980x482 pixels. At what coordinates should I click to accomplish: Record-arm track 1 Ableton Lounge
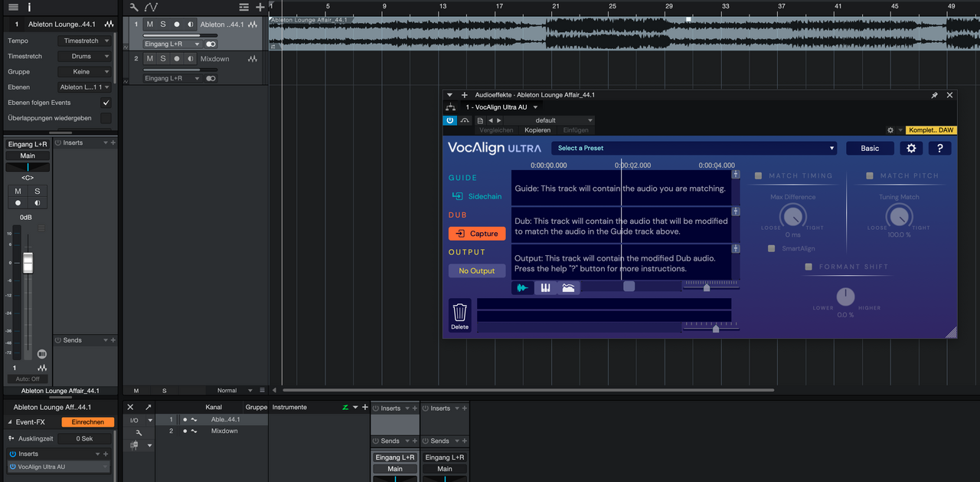click(177, 25)
